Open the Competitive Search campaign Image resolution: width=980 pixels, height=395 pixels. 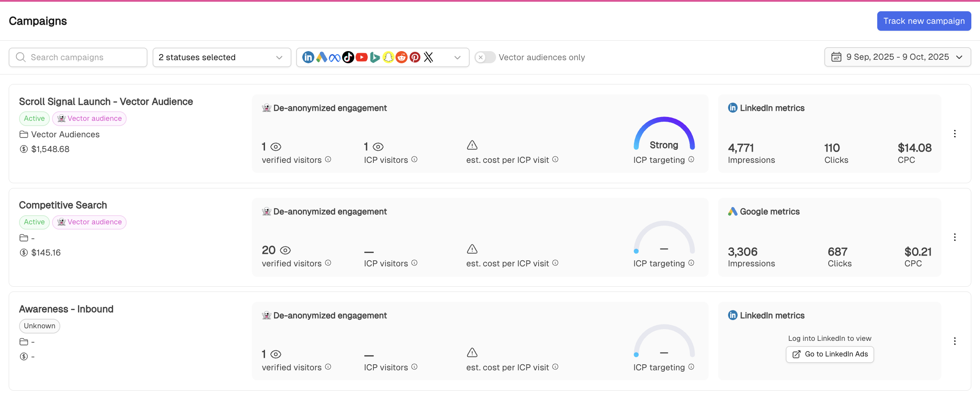coord(63,205)
